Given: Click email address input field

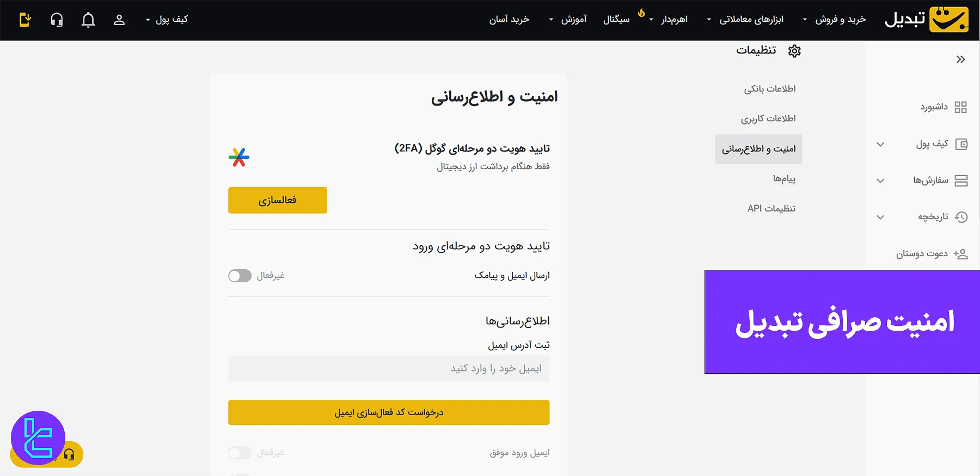Looking at the screenshot, I should [x=389, y=369].
